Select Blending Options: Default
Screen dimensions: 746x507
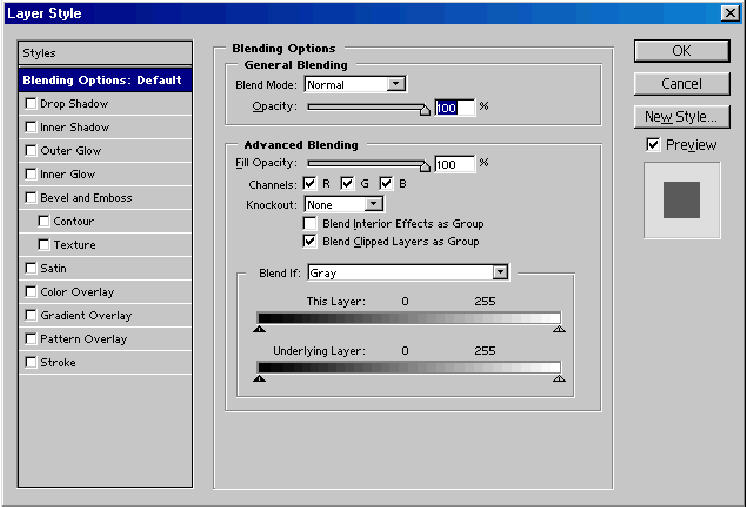point(105,80)
